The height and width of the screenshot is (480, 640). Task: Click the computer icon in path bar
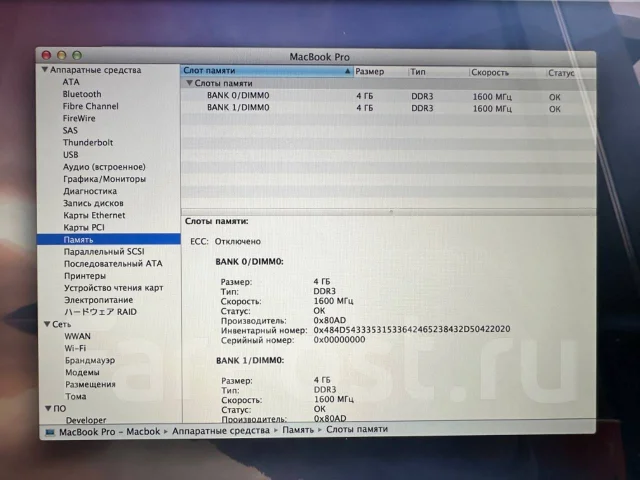tap(50, 432)
